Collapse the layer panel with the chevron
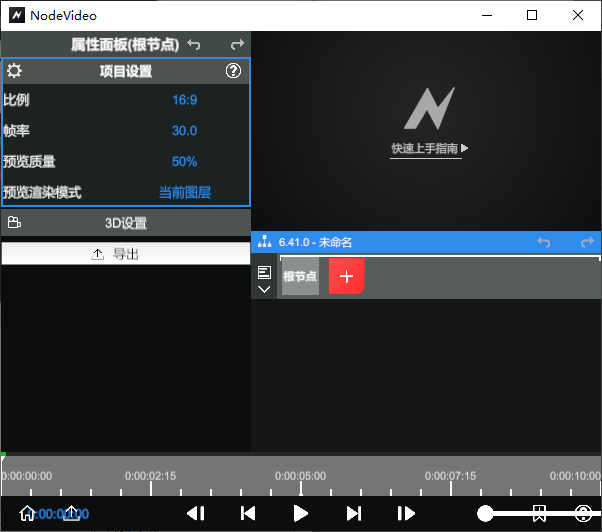602x532 pixels. pos(264,289)
